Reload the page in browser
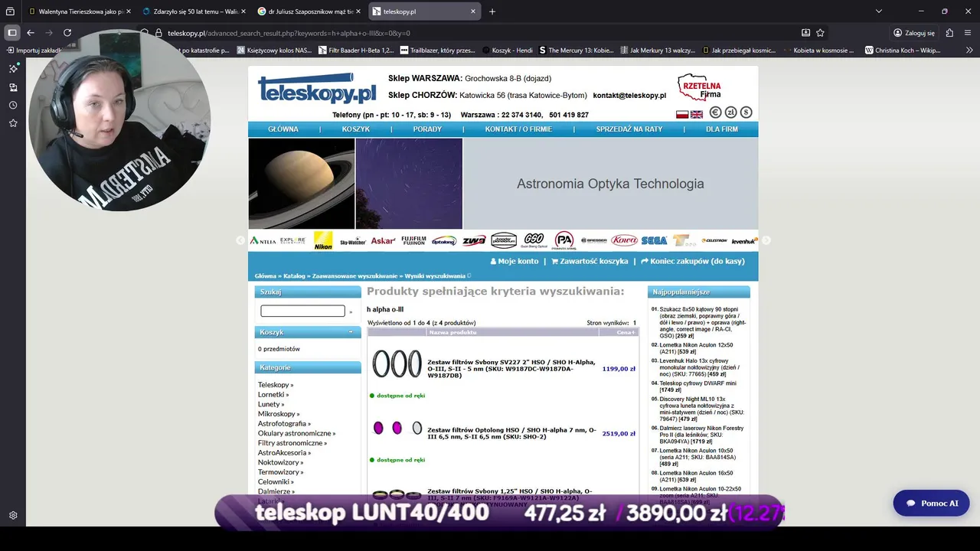Screen dimensions: 980x551 click(67, 33)
